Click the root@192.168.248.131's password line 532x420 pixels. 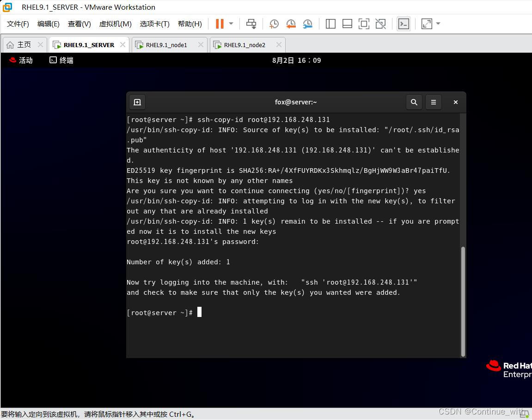193,242
